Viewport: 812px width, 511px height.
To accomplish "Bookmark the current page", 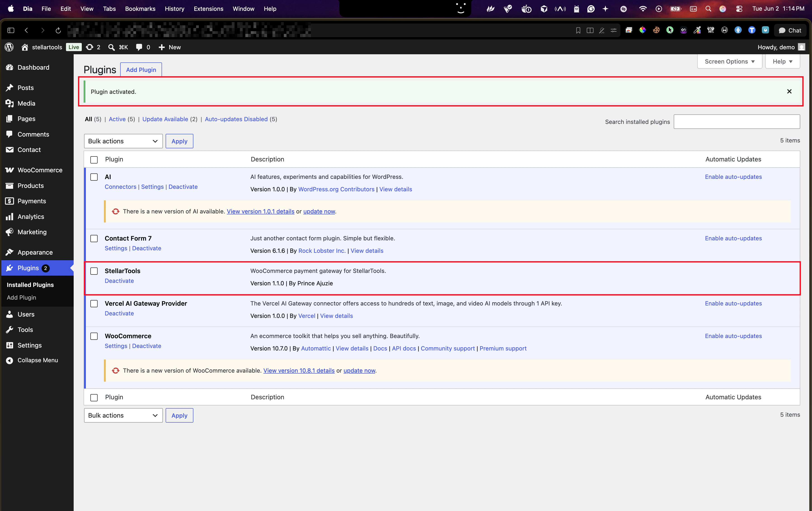I will (578, 30).
